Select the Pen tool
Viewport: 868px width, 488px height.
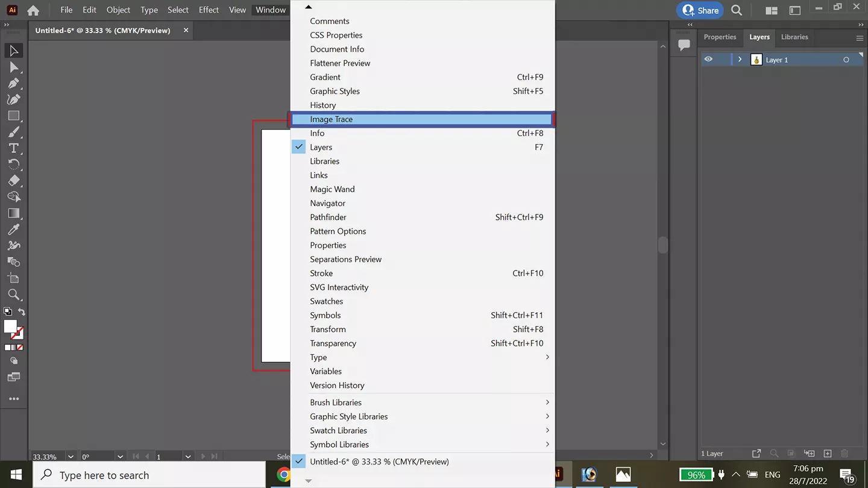point(13,83)
